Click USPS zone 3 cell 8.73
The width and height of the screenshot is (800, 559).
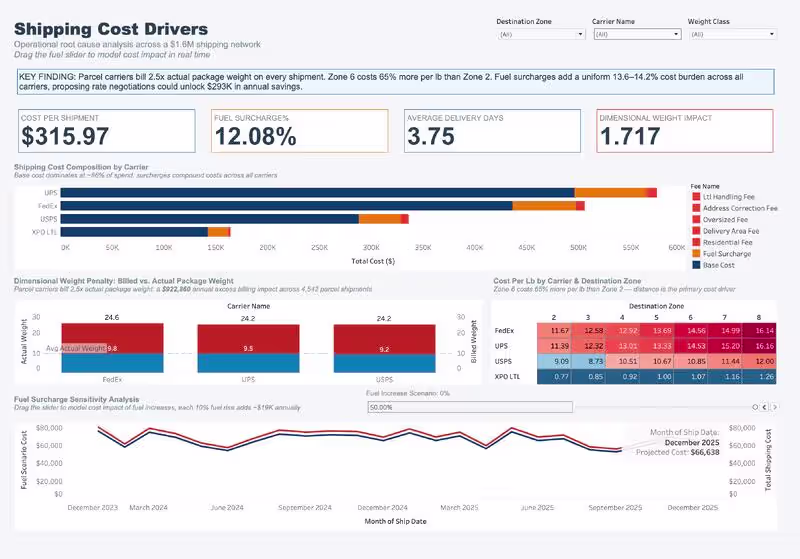click(x=588, y=361)
